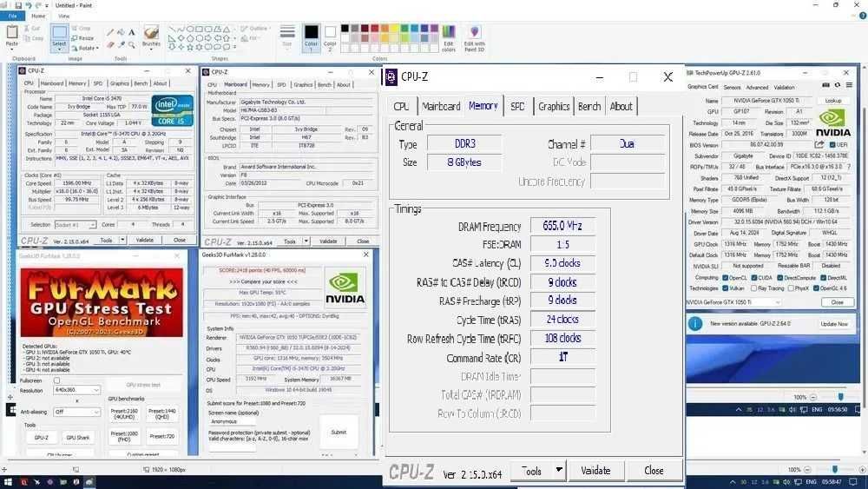Click the CPU-Z chip icon in front window title
868x489 pixels.
pos(391,77)
